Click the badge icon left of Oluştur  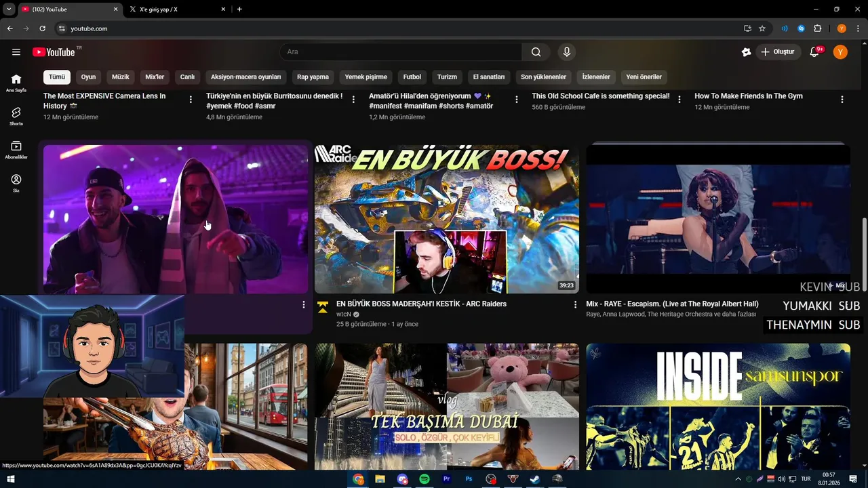point(747,52)
